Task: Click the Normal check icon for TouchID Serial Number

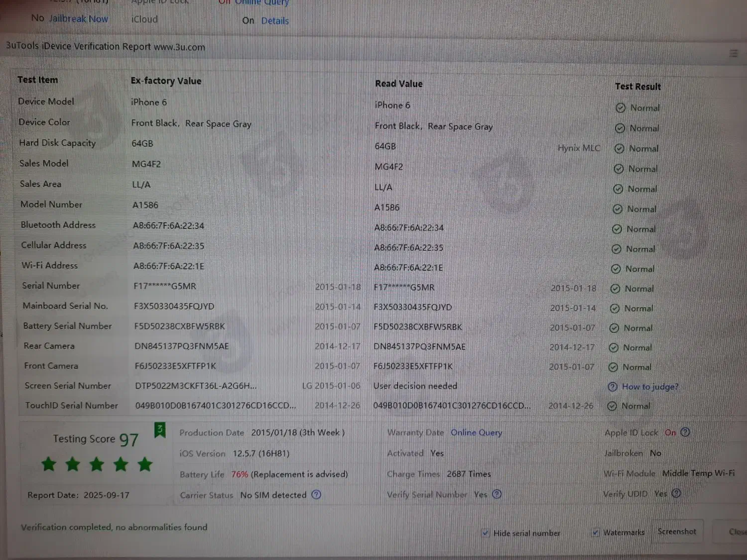Action: click(x=613, y=406)
